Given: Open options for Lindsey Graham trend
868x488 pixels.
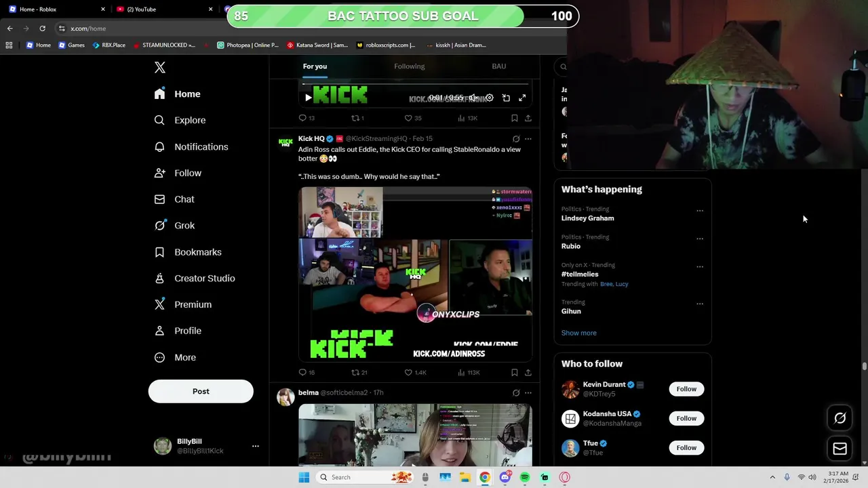Looking at the screenshot, I should tap(700, 211).
